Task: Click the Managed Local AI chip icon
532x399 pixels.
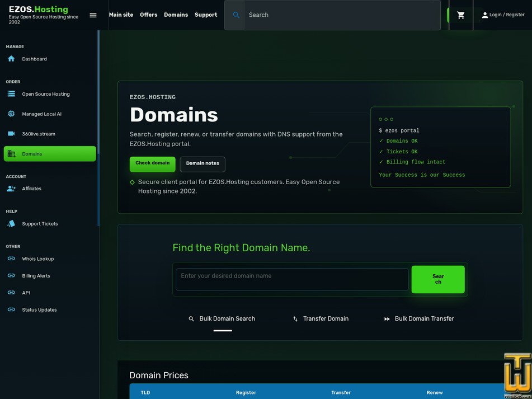Action: (11, 114)
